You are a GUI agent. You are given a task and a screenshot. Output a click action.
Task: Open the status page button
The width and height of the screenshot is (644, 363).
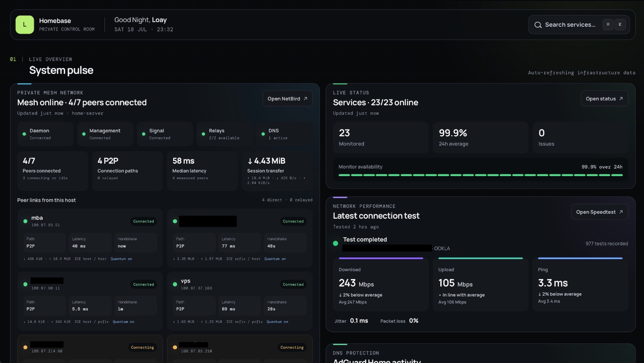604,98
